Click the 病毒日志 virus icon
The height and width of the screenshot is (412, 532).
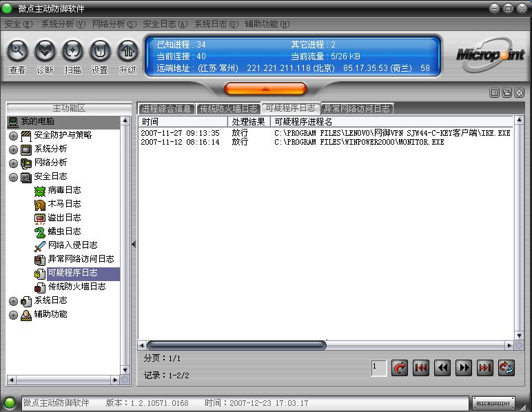(40, 191)
